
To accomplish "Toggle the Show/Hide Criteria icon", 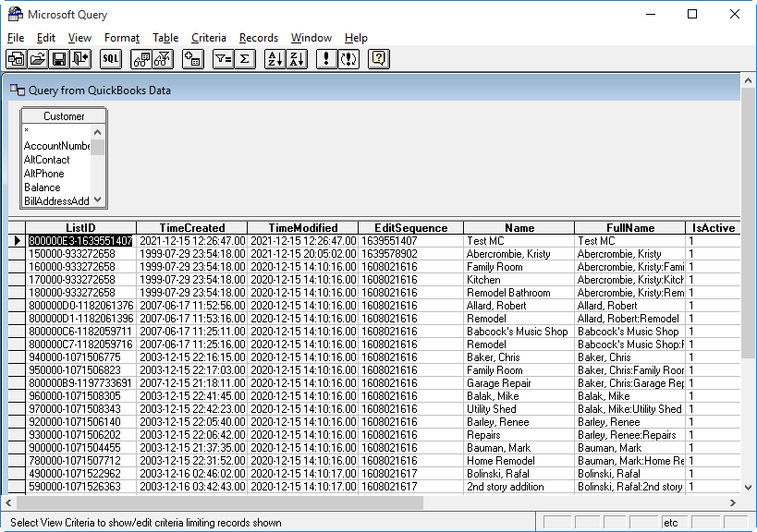I will (163, 59).
